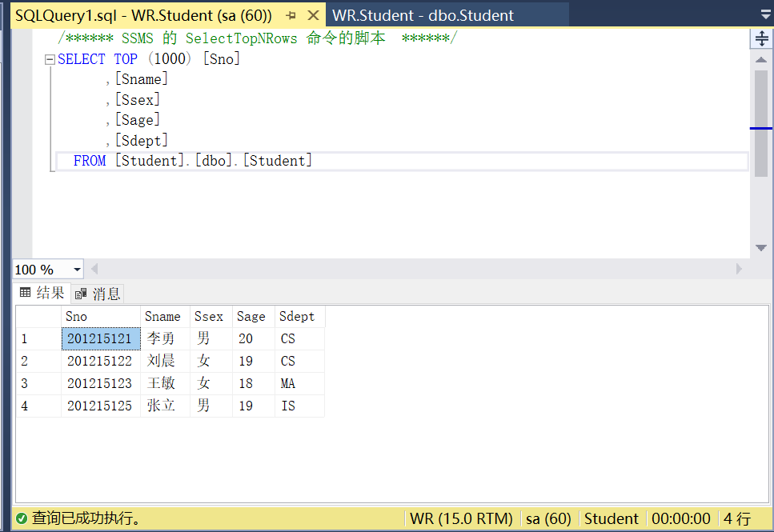The height and width of the screenshot is (532, 774).
Task: Click the name cell 张立
Action: point(166,406)
